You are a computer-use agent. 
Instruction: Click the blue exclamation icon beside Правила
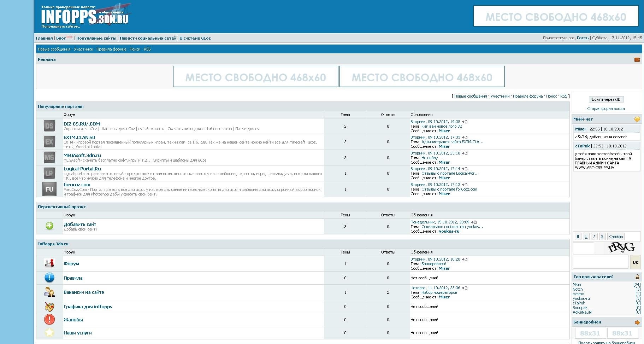tap(49, 278)
